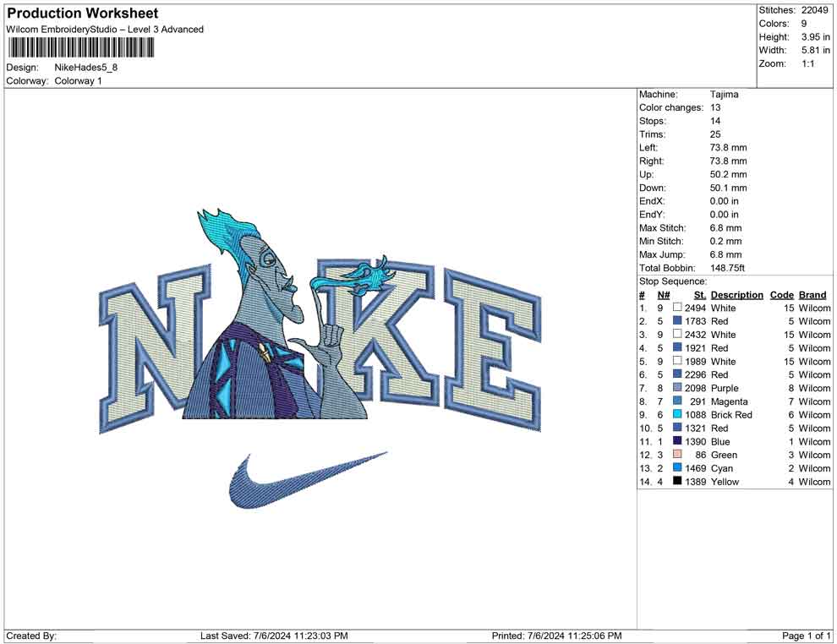Click the 'Cyan' description in row 13
Screen dimensions: 837x644
722,468
